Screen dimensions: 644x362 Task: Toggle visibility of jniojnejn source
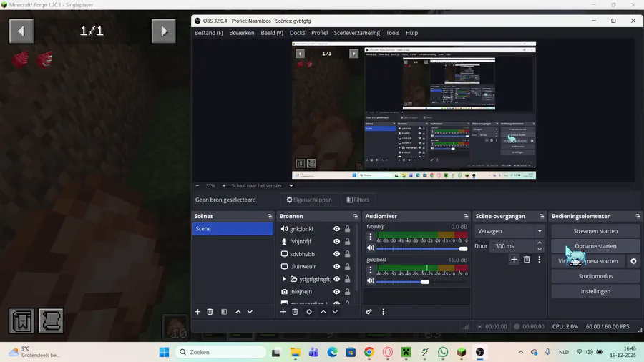coord(337,292)
